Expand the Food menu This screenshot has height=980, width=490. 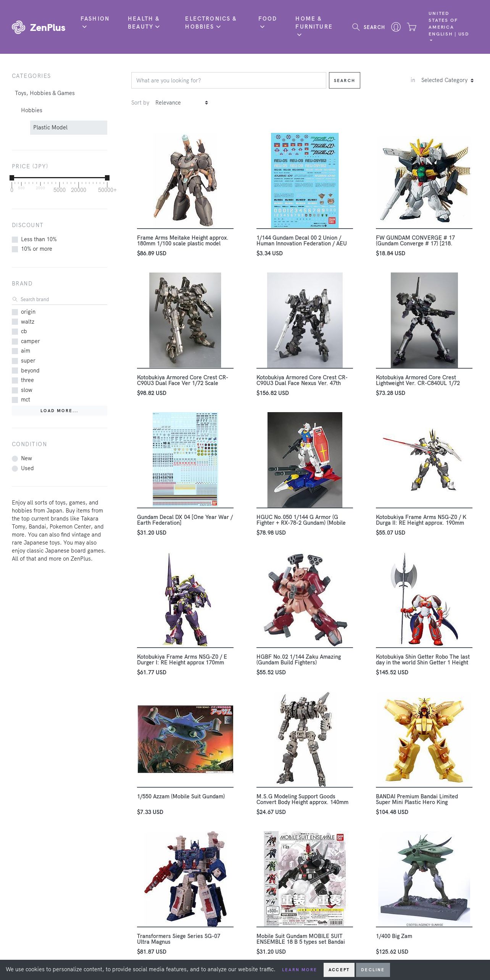coord(267,23)
